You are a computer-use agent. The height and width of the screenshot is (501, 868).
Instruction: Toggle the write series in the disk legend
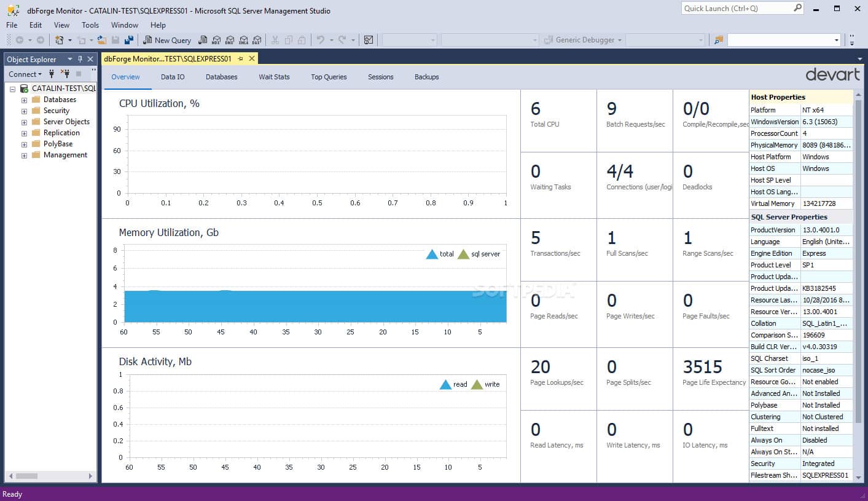(485, 384)
